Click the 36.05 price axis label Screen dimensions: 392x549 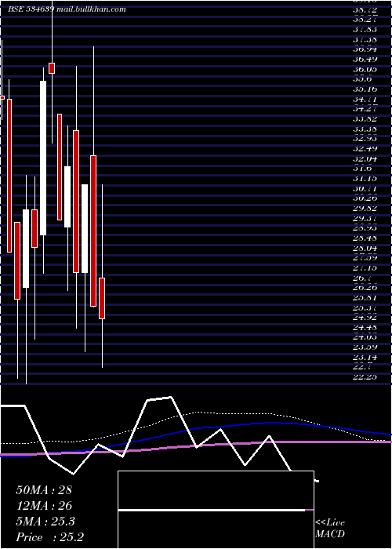point(365,69)
